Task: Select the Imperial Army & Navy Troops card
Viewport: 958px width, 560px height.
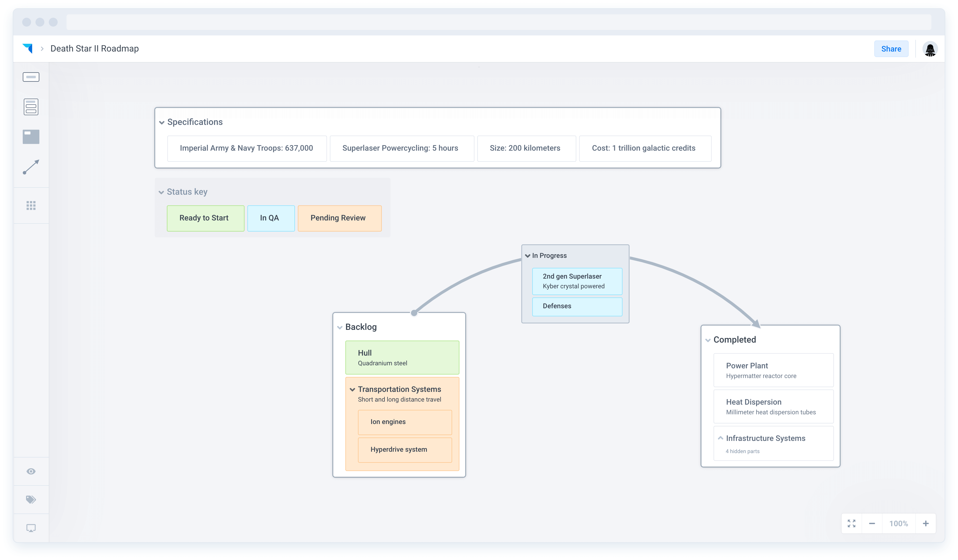Action: coord(247,148)
